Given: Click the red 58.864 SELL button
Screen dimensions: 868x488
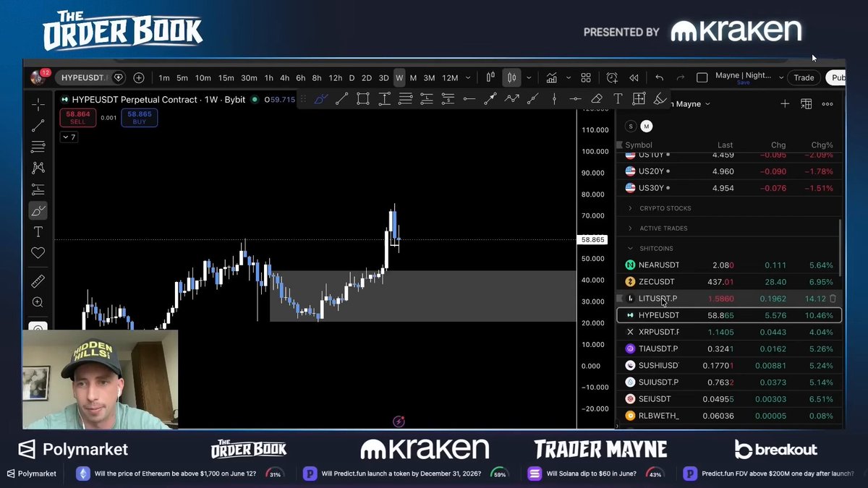Looking at the screenshot, I should 77,118.
